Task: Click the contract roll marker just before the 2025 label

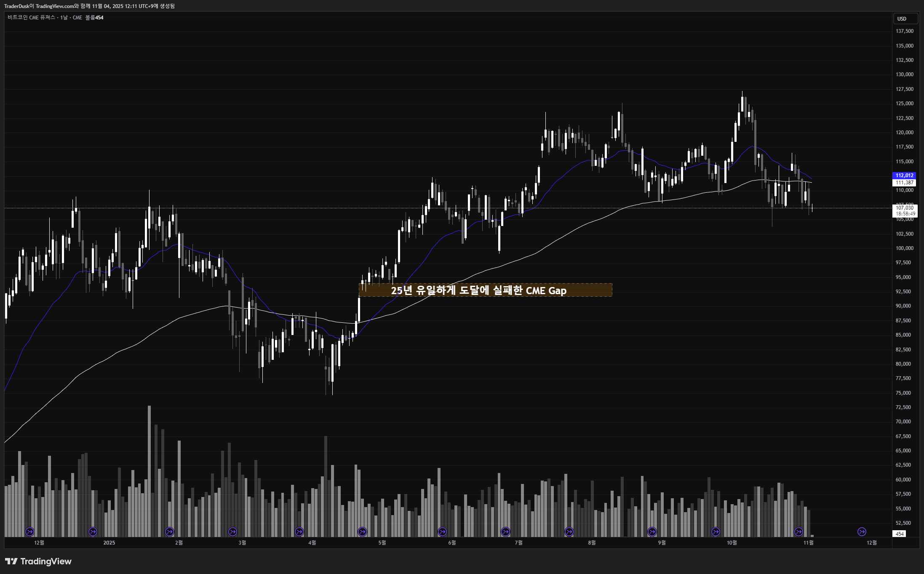Action: (x=93, y=531)
